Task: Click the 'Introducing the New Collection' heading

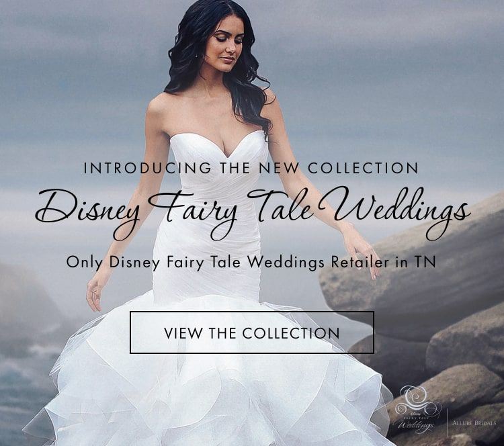Action: click(251, 168)
